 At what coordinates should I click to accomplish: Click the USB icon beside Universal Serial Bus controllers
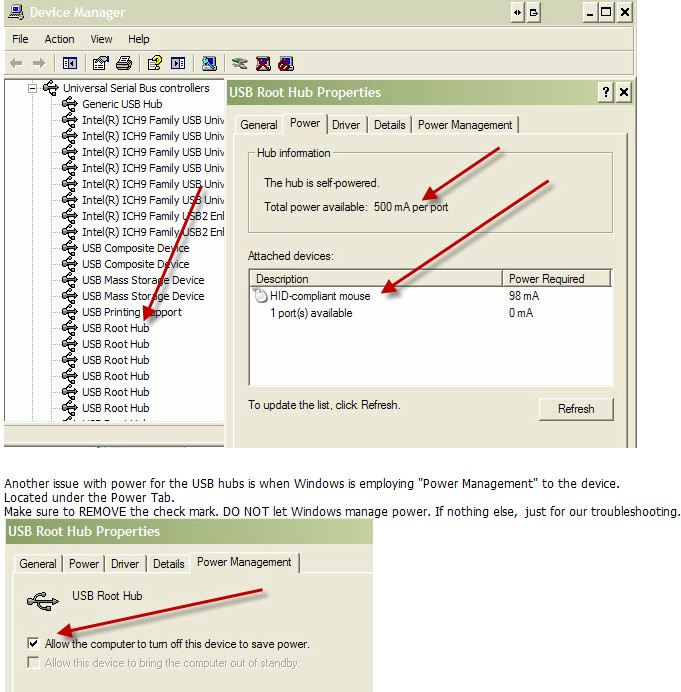51,88
